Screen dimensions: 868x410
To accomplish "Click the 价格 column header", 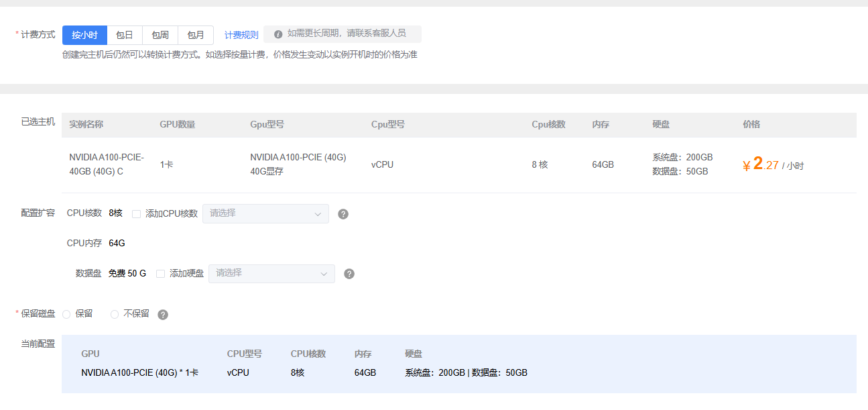I will coord(751,125).
